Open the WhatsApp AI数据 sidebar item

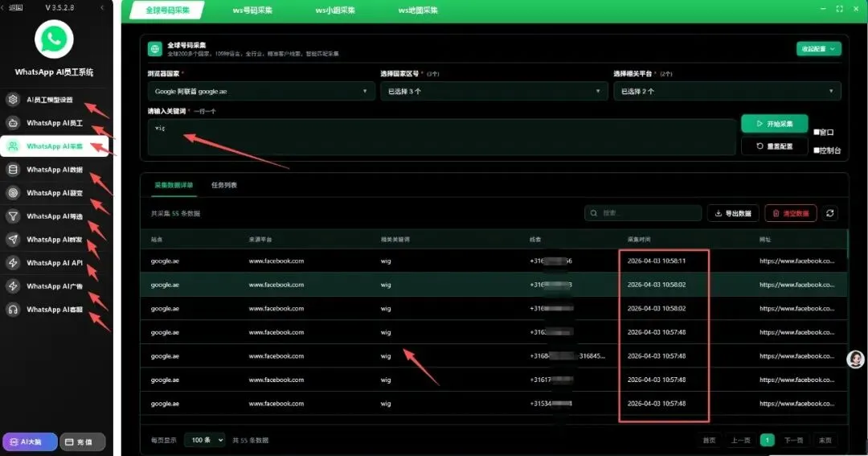55,170
